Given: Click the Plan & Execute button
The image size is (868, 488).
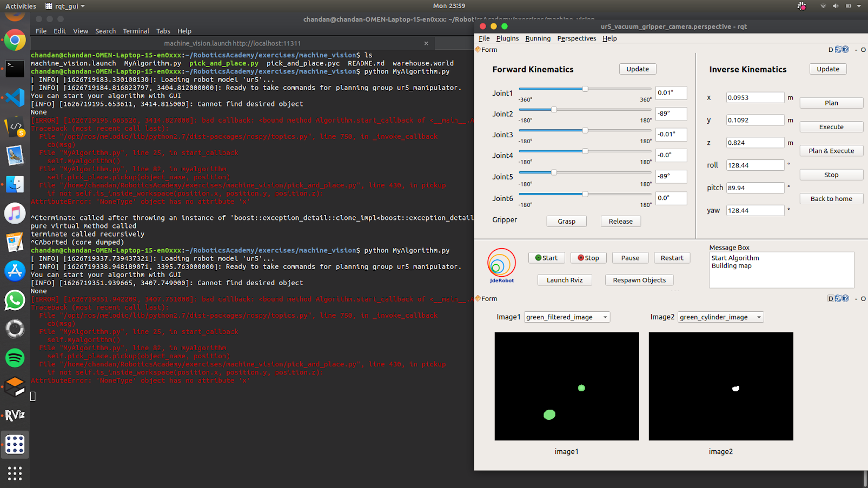Looking at the screenshot, I should pos(831,151).
